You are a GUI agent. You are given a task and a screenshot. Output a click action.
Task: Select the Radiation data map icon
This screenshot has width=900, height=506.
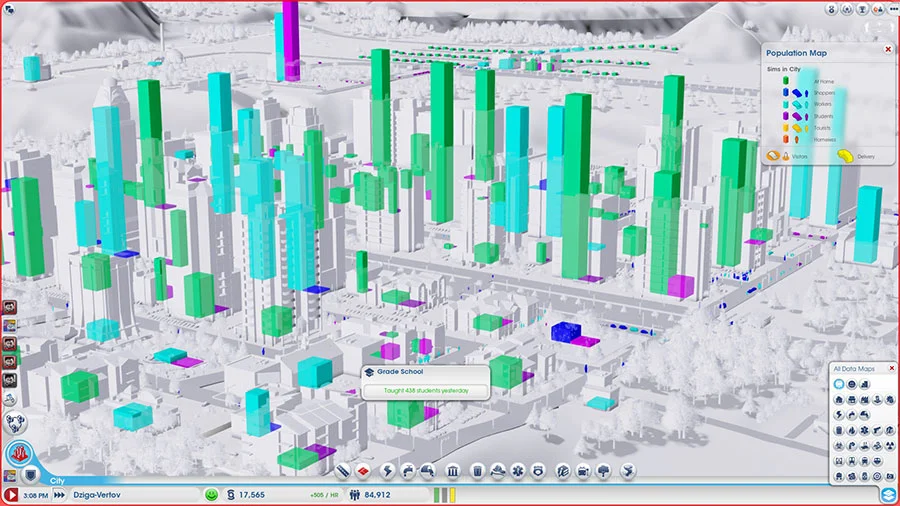pyautogui.click(x=890, y=446)
